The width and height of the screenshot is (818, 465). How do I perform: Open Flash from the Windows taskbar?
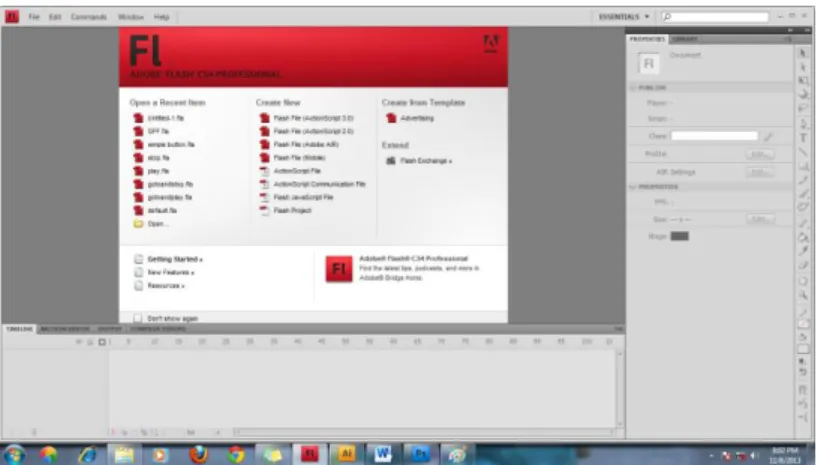coord(309,454)
